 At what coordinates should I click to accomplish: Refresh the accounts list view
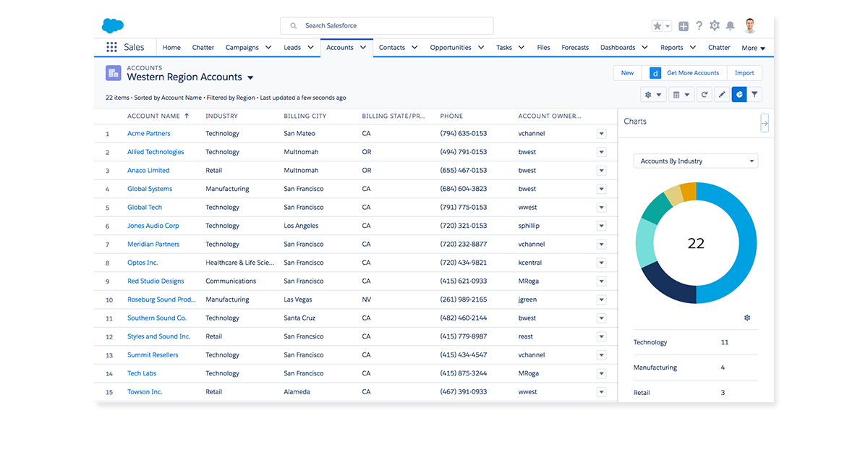(x=705, y=95)
